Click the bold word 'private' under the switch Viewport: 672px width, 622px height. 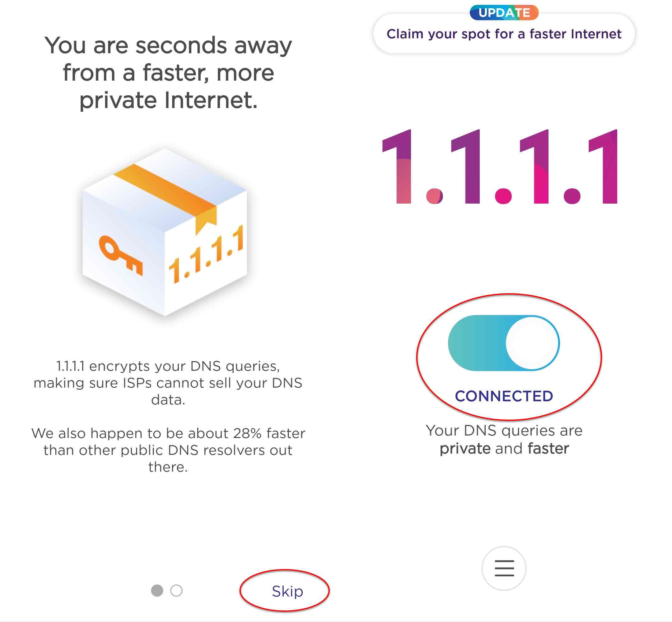[465, 449]
